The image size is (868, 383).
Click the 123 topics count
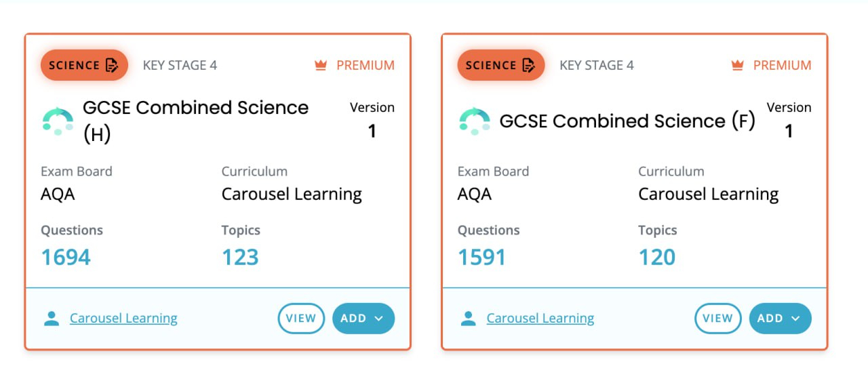pos(240,258)
